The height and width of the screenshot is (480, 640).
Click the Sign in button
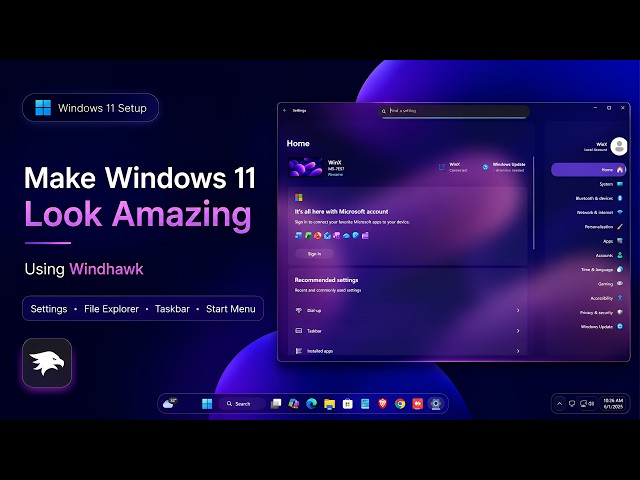[x=314, y=254]
